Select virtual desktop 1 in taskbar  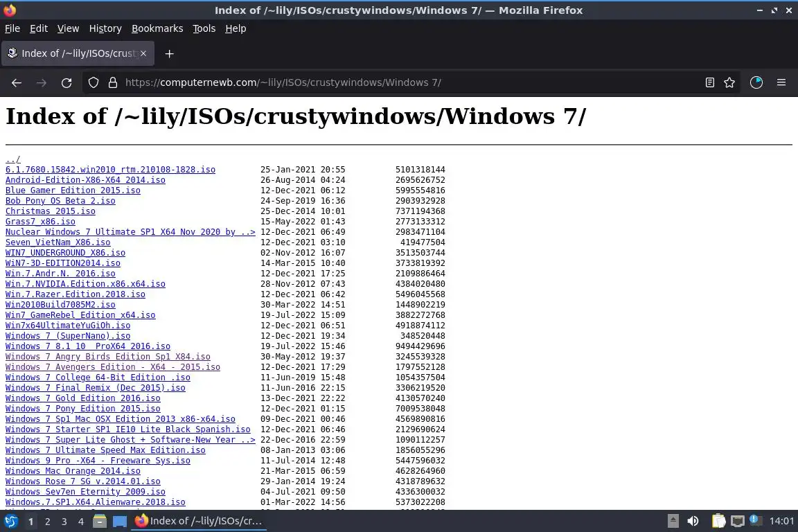click(30, 522)
